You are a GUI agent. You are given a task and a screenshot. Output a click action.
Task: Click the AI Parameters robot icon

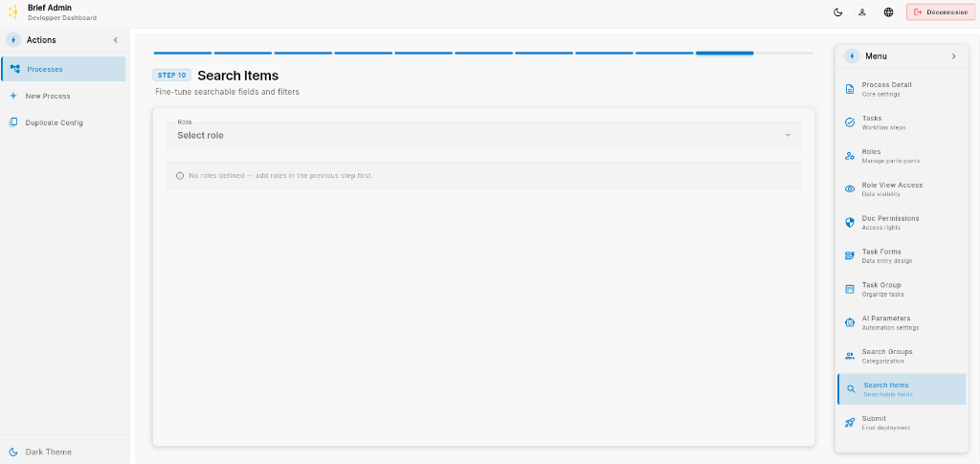[x=850, y=322]
